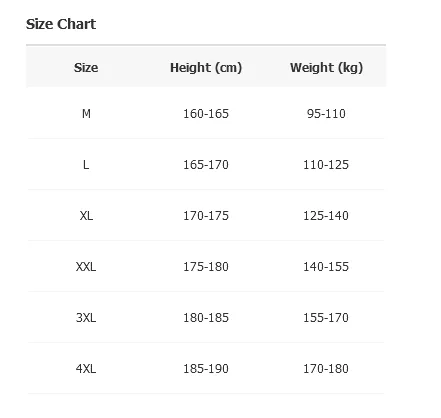Select the XXL size cell
Screen dimensions: 441x418
click(86, 267)
